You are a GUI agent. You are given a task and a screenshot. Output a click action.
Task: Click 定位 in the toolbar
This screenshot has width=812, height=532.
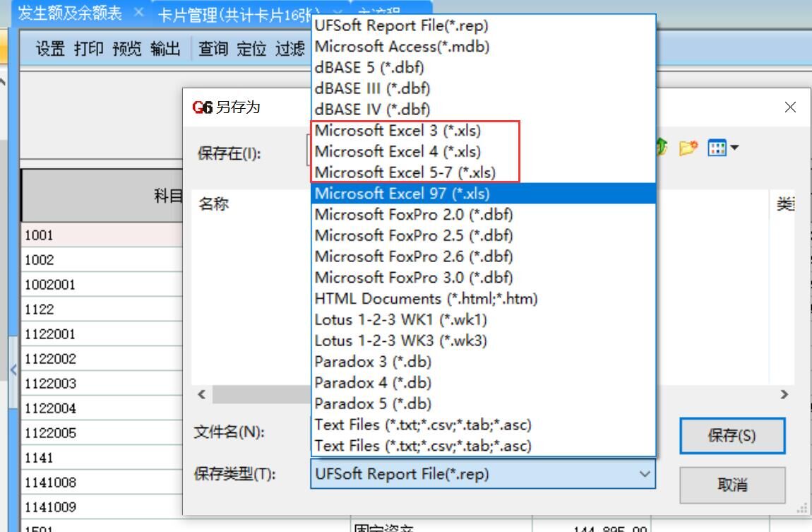251,49
